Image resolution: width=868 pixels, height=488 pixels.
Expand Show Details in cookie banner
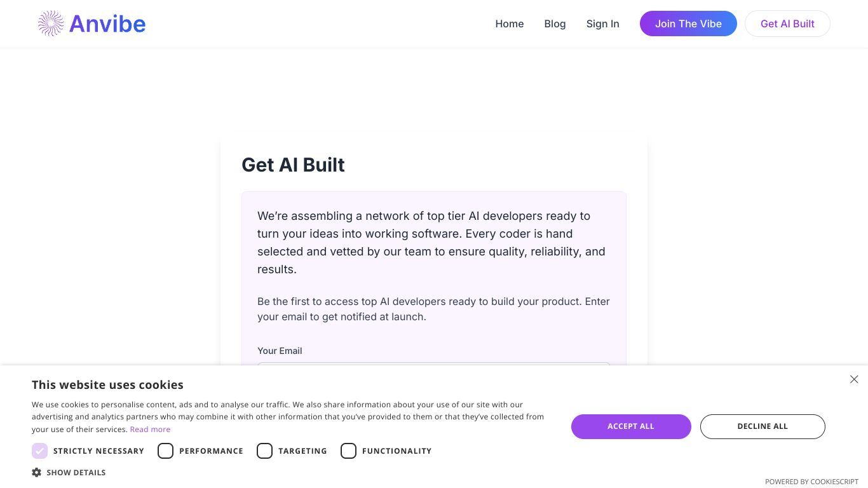76,473
